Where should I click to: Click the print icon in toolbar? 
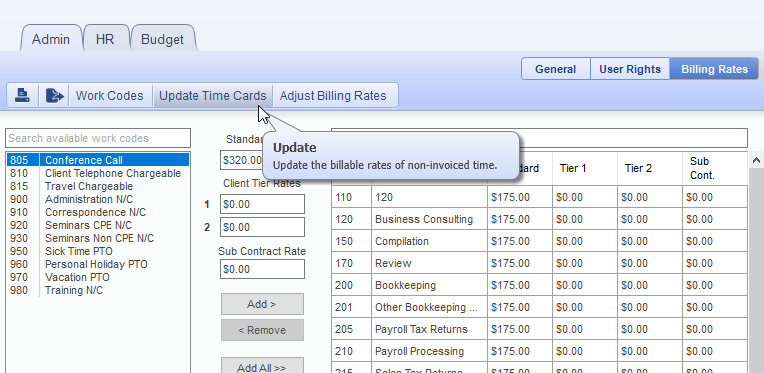22,95
